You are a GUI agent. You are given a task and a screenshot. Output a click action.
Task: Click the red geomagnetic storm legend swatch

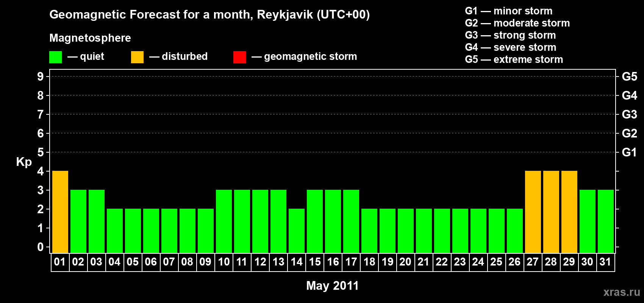[x=239, y=57]
